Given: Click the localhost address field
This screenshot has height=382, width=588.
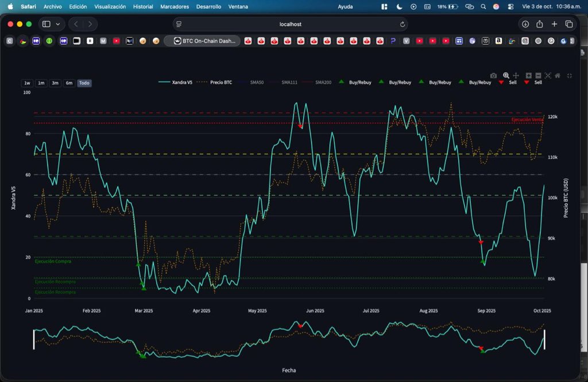Looking at the screenshot, I should click(x=290, y=24).
